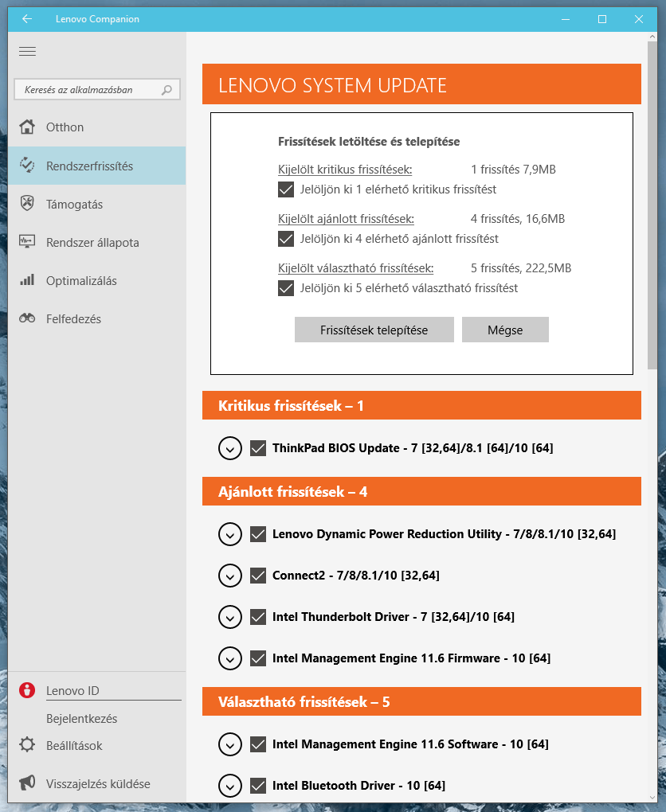Click the Optimalizálás bars icon

coord(27,280)
